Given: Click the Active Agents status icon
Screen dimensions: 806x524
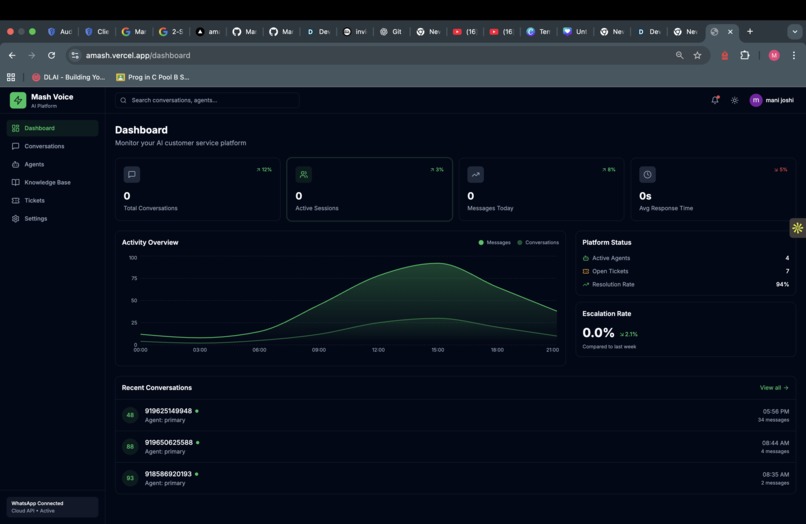Looking at the screenshot, I should [585, 258].
